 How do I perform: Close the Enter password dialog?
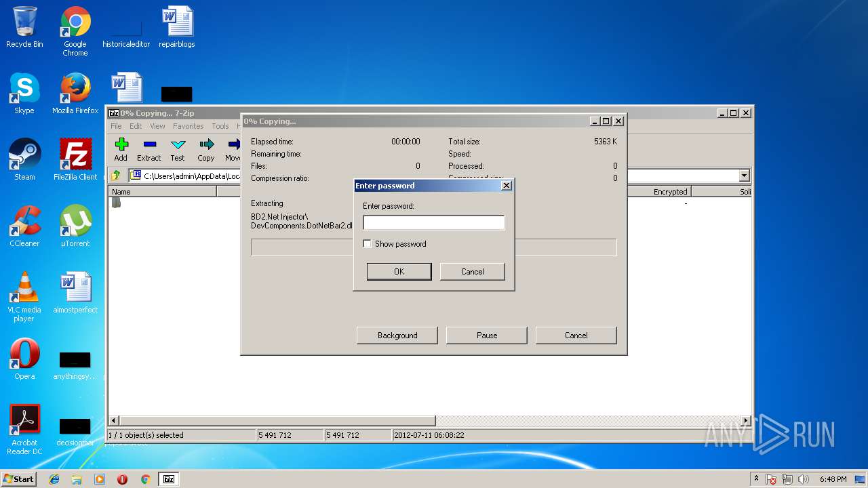(506, 186)
